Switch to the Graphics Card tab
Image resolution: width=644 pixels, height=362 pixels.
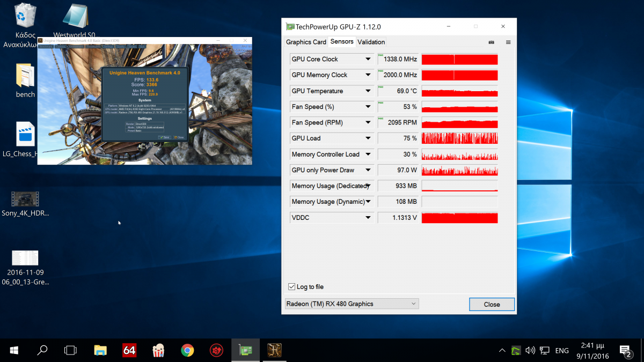click(306, 42)
